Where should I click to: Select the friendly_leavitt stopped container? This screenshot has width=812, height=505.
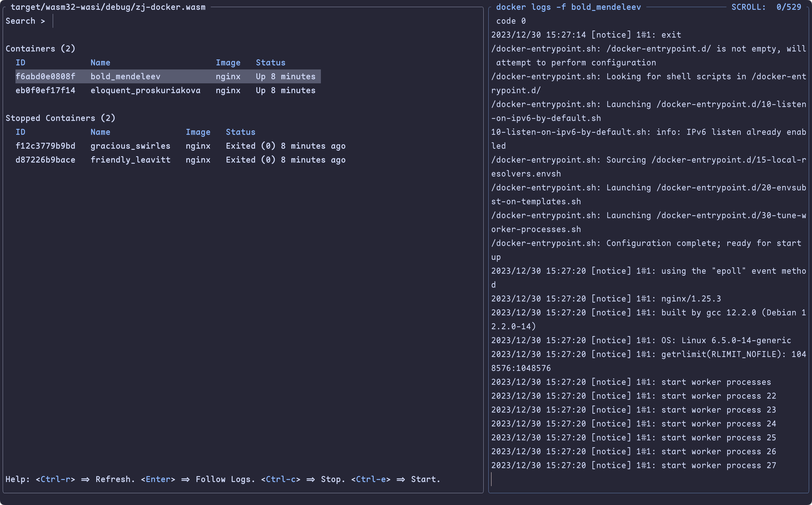[x=130, y=160]
